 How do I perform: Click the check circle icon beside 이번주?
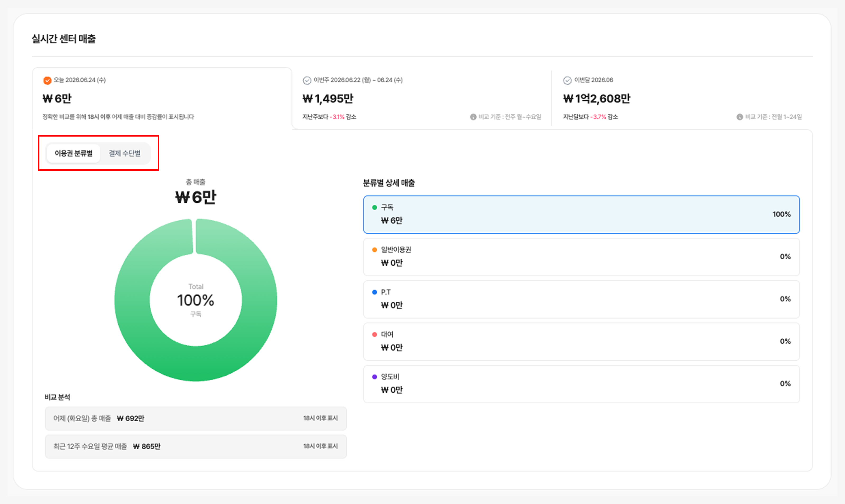pyautogui.click(x=307, y=81)
